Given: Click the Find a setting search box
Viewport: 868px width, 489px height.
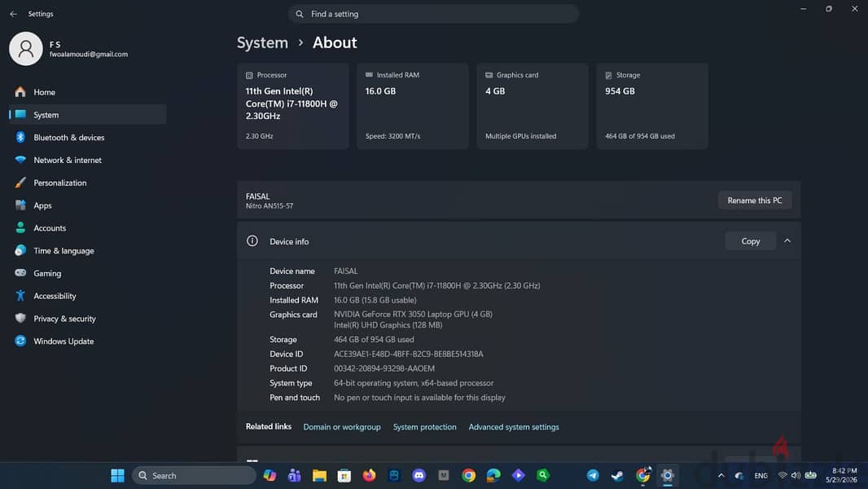Looking at the screenshot, I should 433,14.
